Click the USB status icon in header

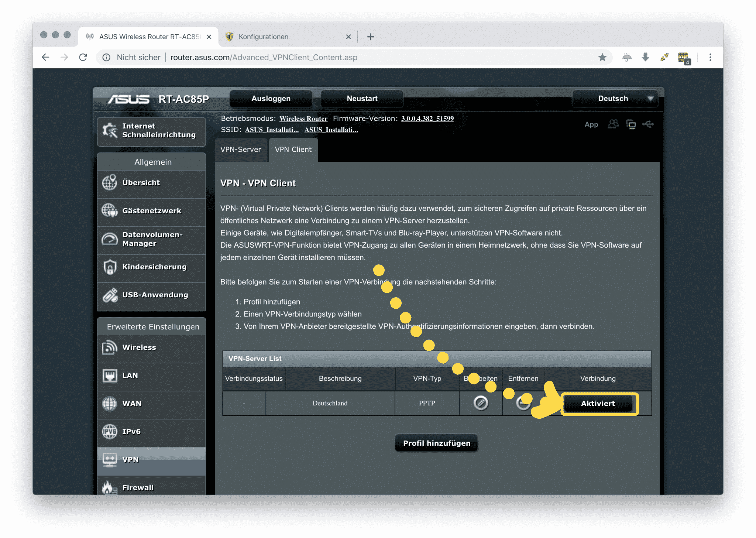coord(648,124)
